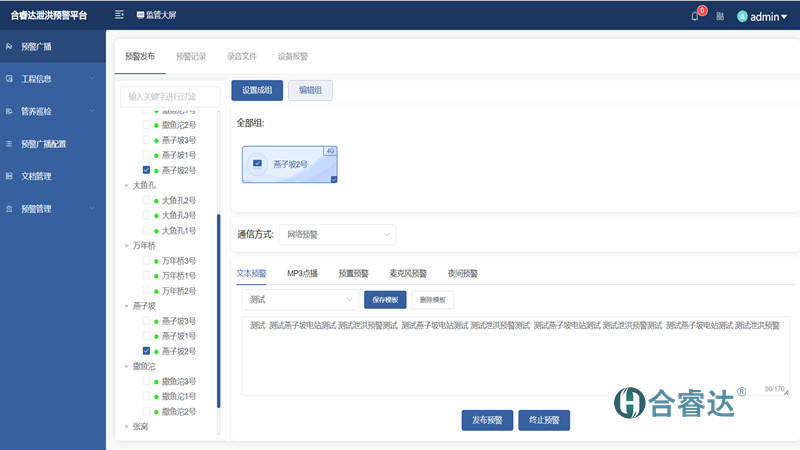This screenshot has height=450, width=800.
Task: Click the 预警广播 sidebar icon
Action: (x=9, y=46)
